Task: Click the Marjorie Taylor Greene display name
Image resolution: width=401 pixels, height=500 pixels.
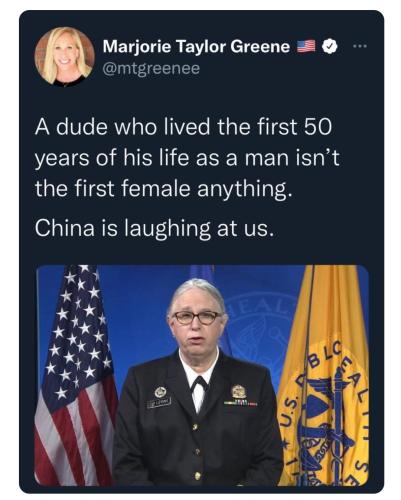Action: tap(196, 46)
